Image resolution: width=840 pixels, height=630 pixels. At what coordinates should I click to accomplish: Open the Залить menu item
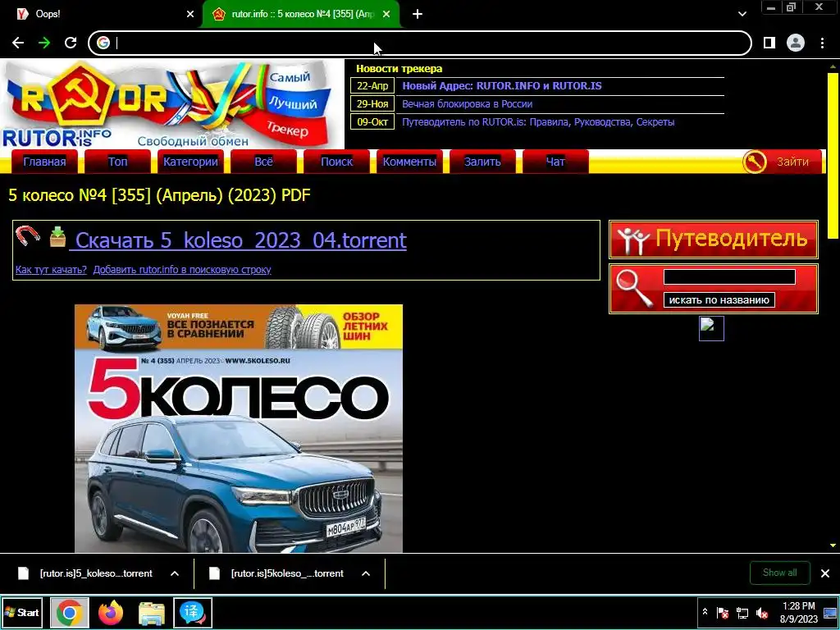tap(482, 162)
